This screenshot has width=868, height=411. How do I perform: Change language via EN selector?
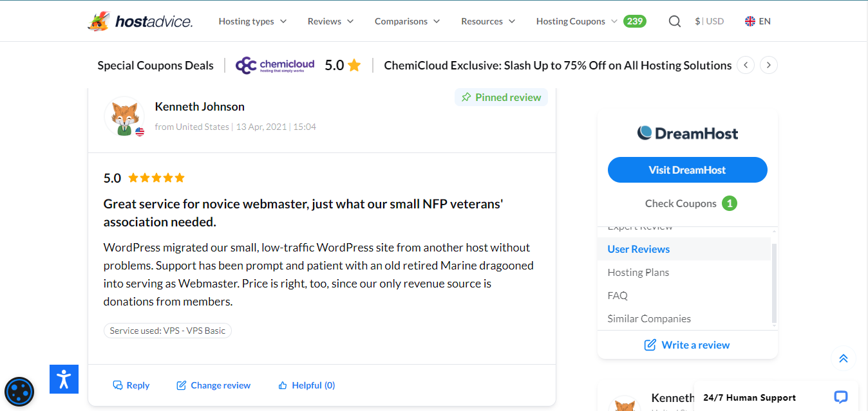tap(758, 21)
